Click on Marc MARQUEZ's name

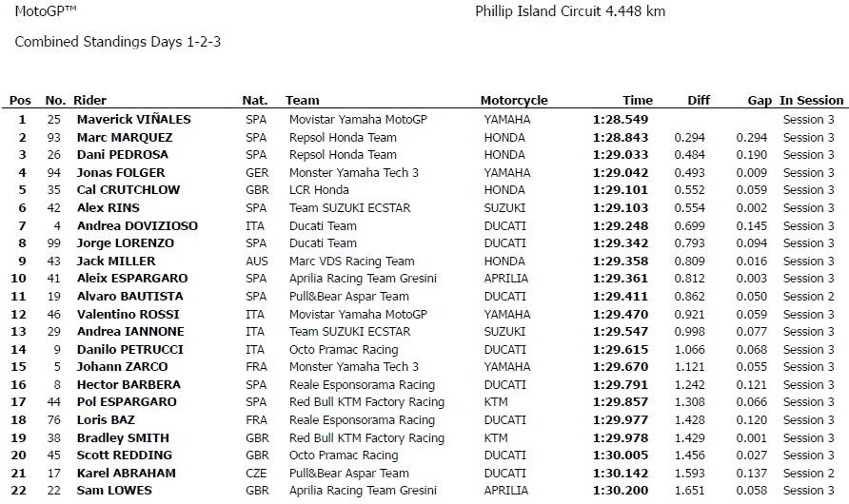(125, 137)
